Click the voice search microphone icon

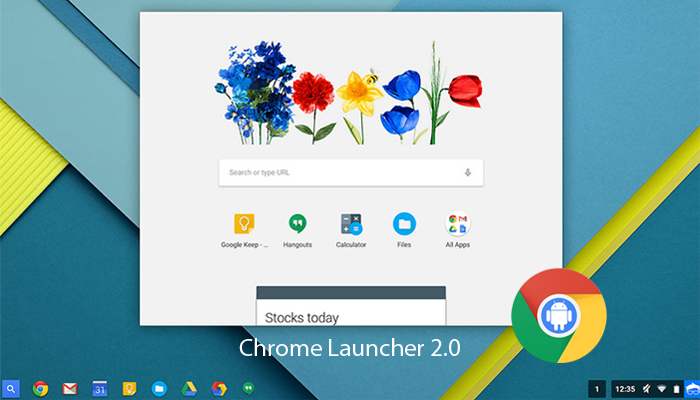467,172
